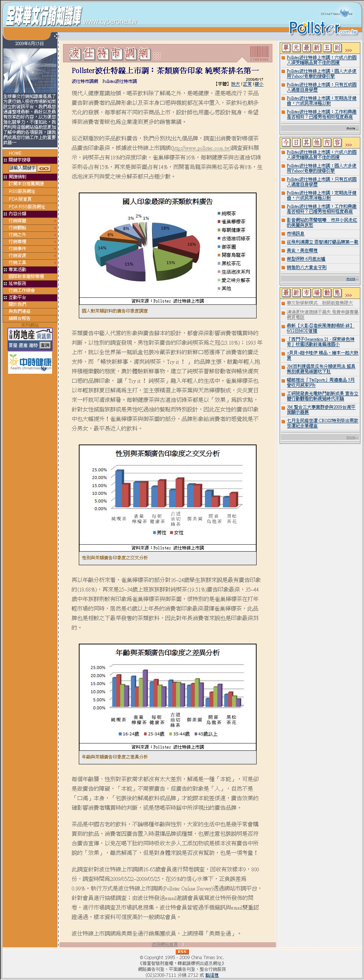Click the 性別與茶類廣告印象度之交叉分析 bar chart

click(168, 494)
